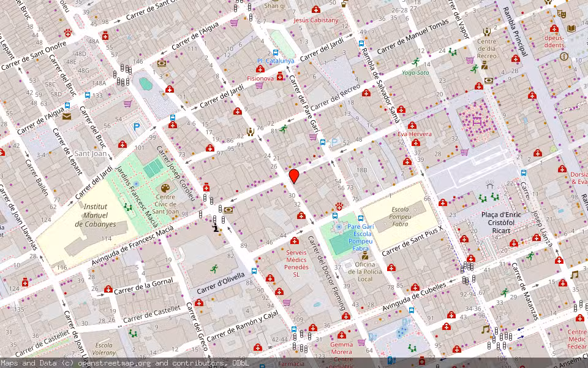Click the shopping cart icon near Gemma Morera
Viewport: 588px width, 368px height.
coord(361,342)
